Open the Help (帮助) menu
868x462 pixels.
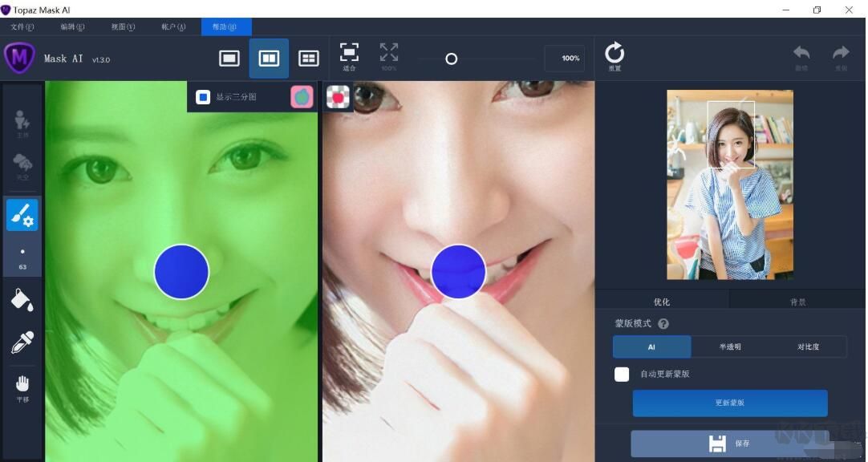[226, 26]
